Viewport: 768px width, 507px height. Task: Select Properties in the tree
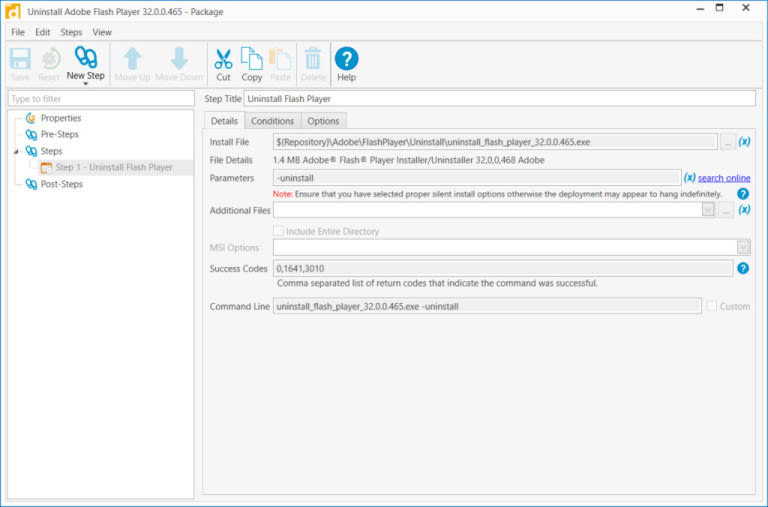61,118
